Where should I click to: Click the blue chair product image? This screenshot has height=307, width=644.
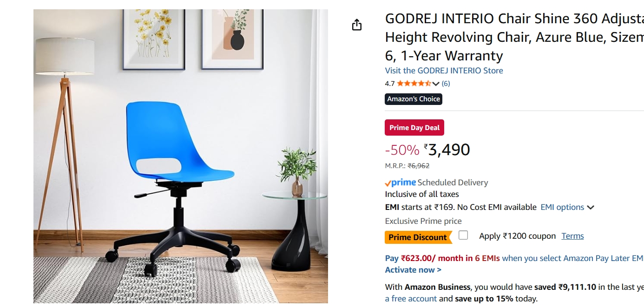[x=181, y=156]
